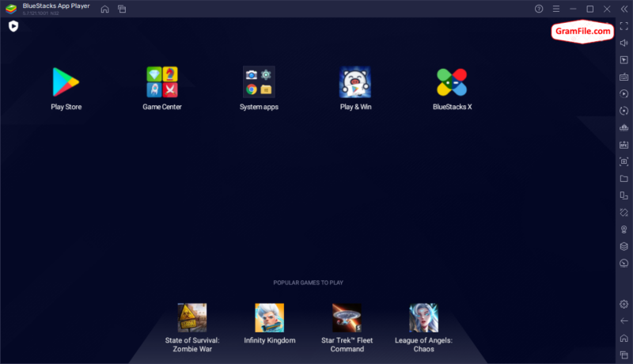The width and height of the screenshot is (633, 364).
Task: Open keyboard game controls
Action: [624, 77]
